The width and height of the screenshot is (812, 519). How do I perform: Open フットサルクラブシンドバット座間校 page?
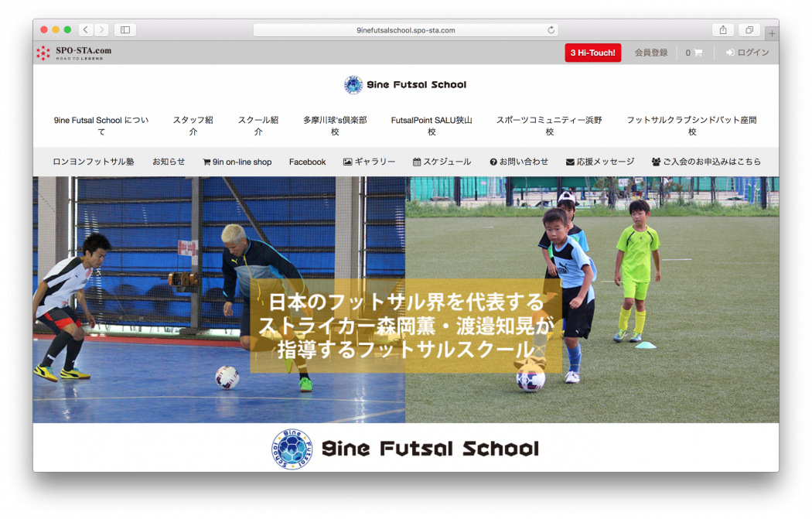[692, 126]
